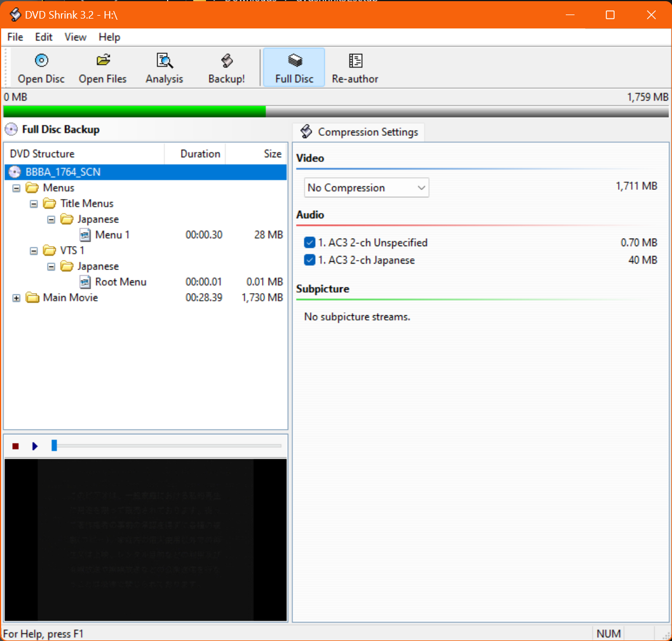Screen dimensions: 672x641
Task: Click the Size column header
Action: [x=256, y=154]
